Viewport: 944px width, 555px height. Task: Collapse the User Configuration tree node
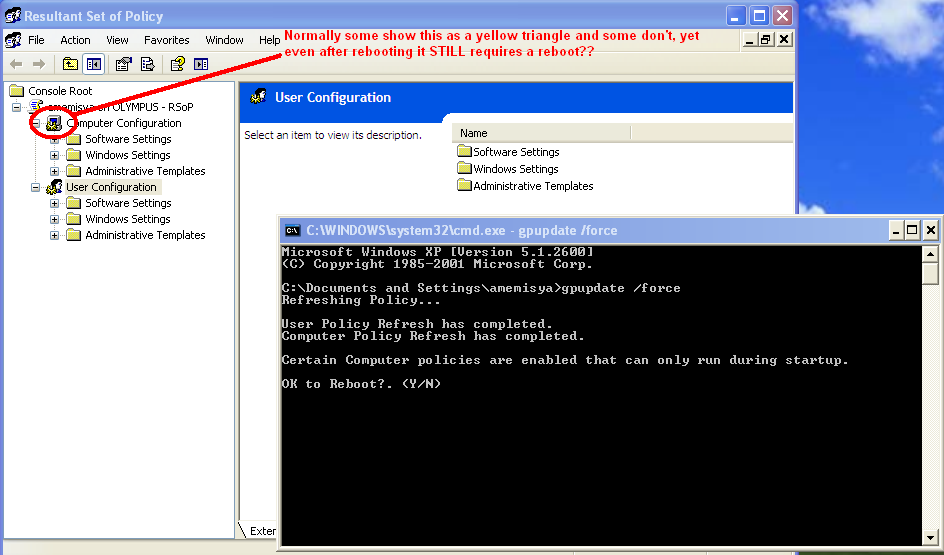pyautogui.click(x=36, y=187)
